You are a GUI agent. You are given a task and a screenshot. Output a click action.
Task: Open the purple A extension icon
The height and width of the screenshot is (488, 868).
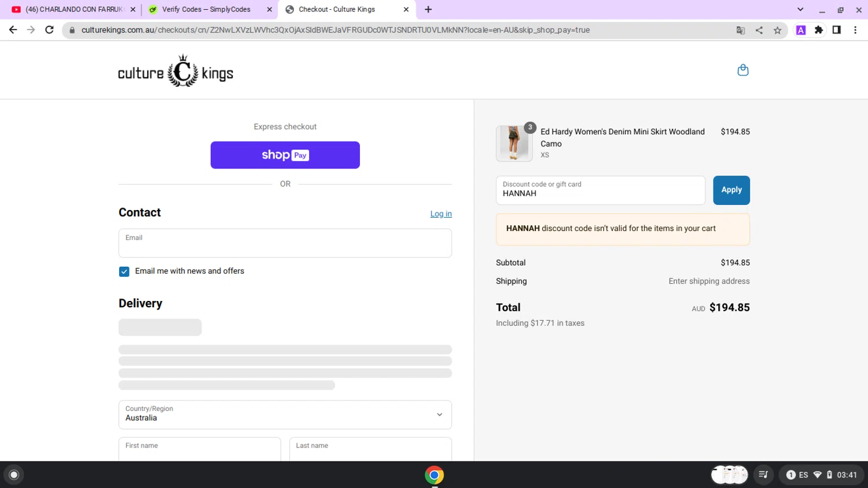(x=801, y=30)
